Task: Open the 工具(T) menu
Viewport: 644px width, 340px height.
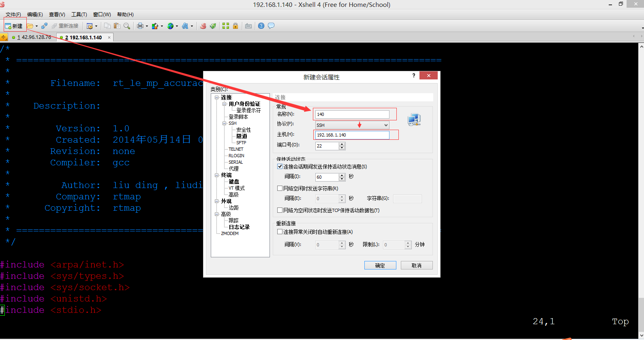Action: (x=79, y=15)
